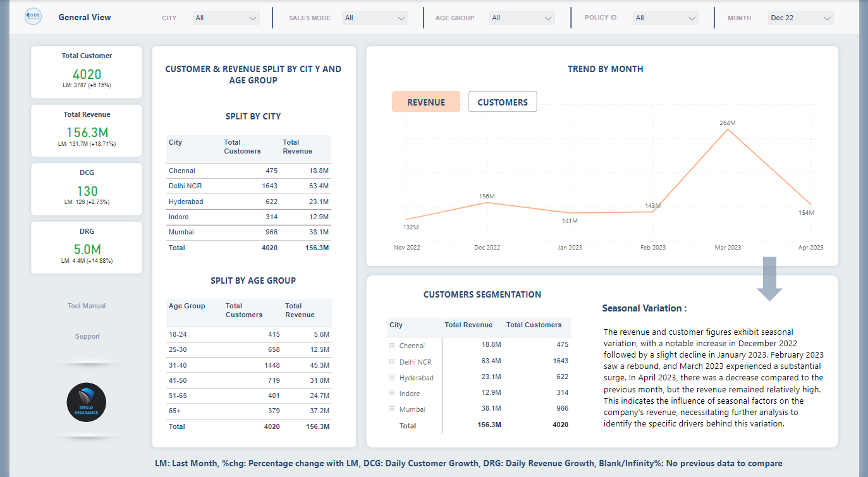Click the downward arrow below the trend chart
This screenshot has width=868, height=477.
(x=769, y=279)
